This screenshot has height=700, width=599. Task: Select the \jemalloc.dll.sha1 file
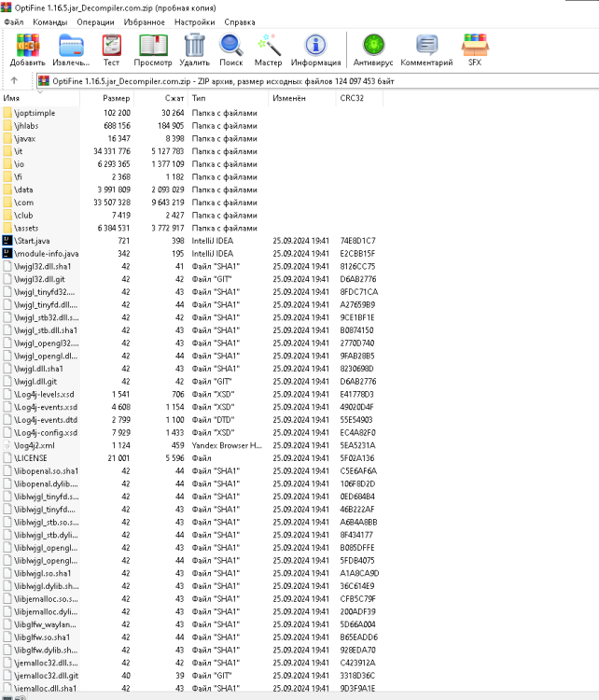[x=45, y=689]
